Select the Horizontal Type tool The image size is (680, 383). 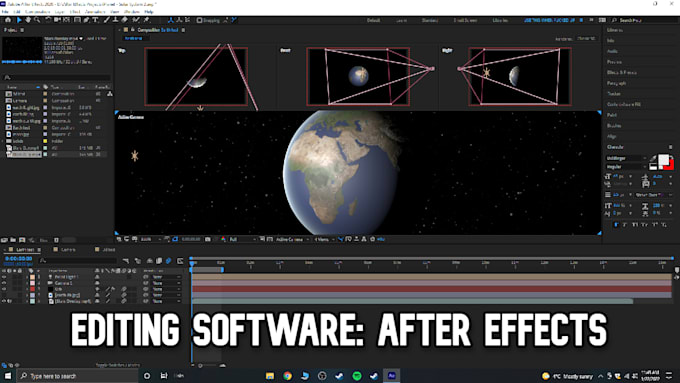[x=95, y=20]
